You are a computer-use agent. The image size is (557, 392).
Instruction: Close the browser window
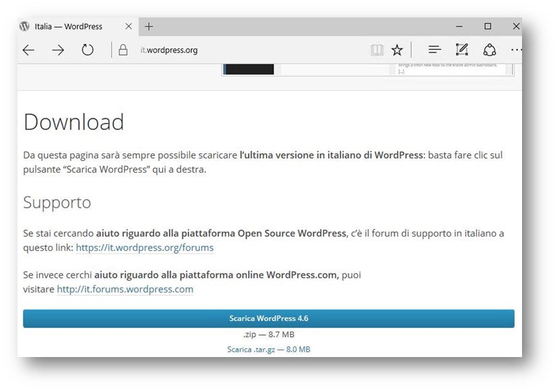pos(516,26)
